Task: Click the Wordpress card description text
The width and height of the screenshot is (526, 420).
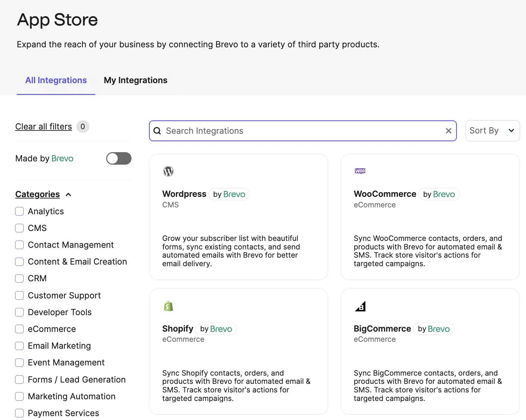Action: 231,251
